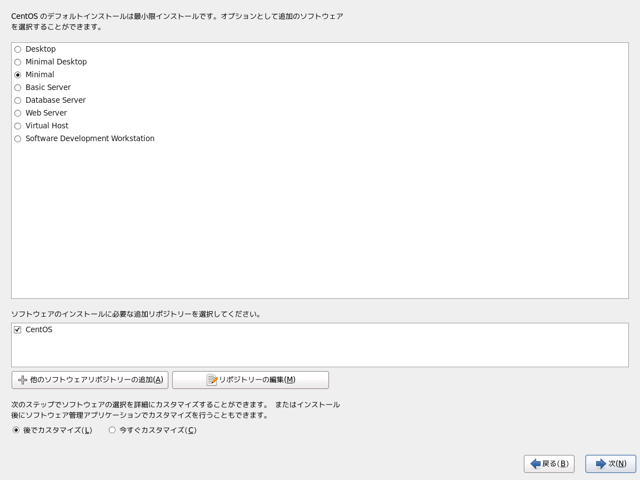The height and width of the screenshot is (480, 640).
Task: Click リポジトリーの編集(M) button
Action: point(250,380)
